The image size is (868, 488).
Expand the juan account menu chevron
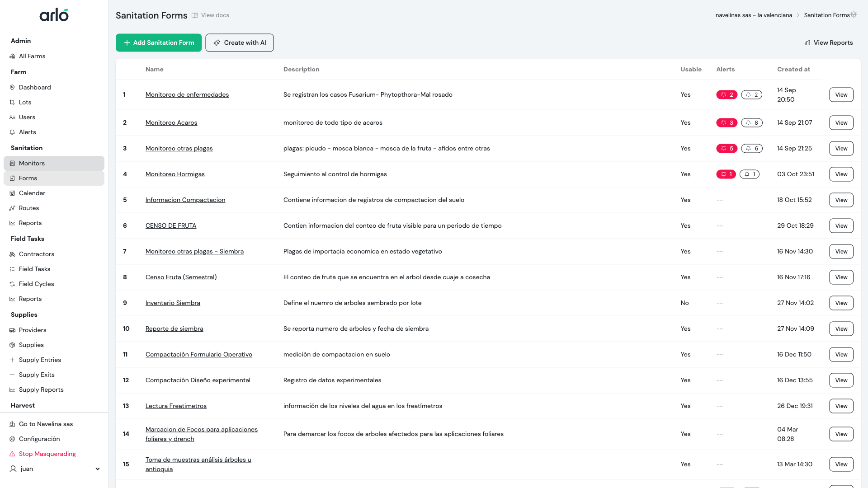[x=98, y=469]
